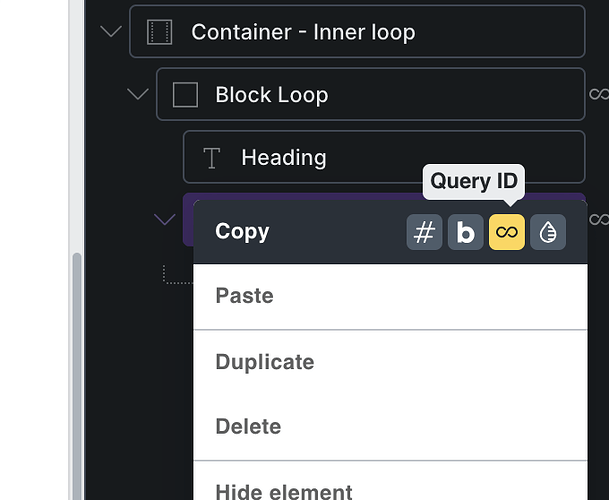Collapse the chevron beside the purple selected row
The height and width of the screenshot is (500, 609).
(x=165, y=218)
